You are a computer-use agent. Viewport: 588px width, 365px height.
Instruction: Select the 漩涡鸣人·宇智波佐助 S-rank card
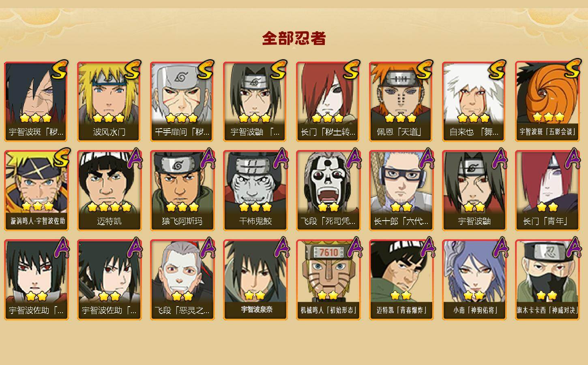coord(36,191)
